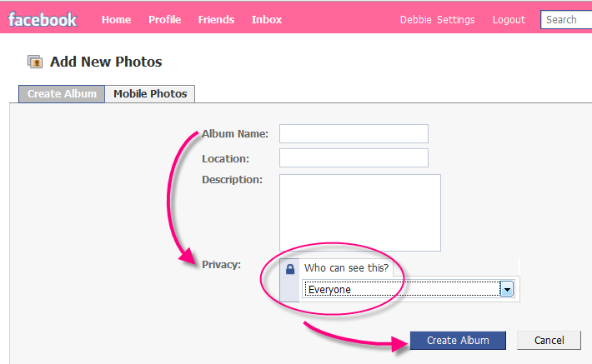Focus the Search box in the header
The height and width of the screenshot is (364, 592).
[567, 19]
